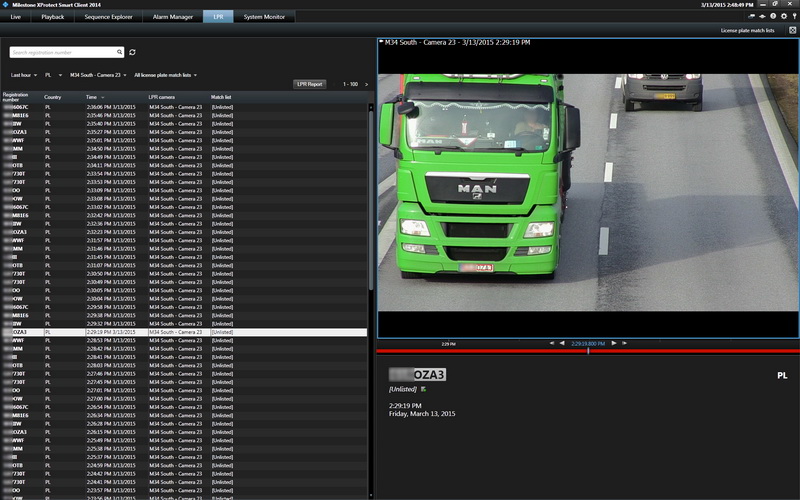
Task: Open License plate match lists link
Action: click(747, 31)
